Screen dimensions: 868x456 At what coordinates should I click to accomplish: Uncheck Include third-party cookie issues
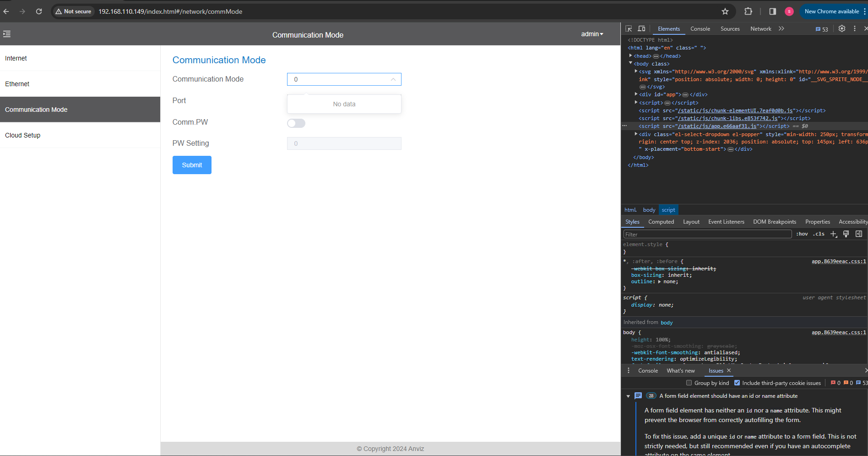click(737, 383)
